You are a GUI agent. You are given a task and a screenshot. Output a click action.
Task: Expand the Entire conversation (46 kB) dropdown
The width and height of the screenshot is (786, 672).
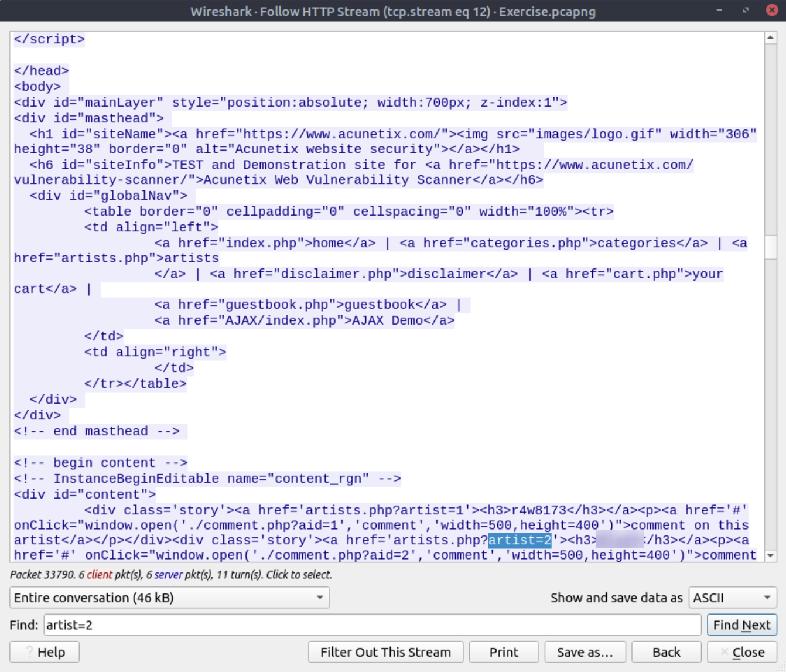click(x=169, y=598)
